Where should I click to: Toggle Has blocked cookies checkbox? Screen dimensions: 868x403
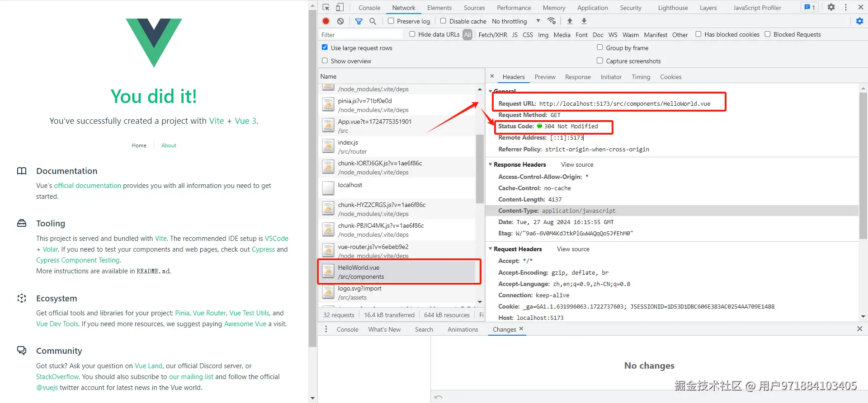pyautogui.click(x=698, y=34)
